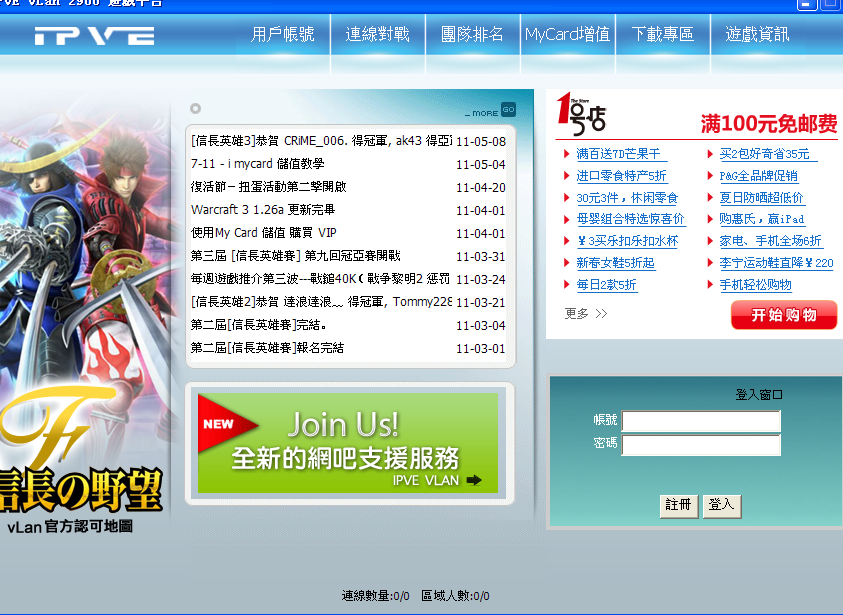Open the 进口零食特产5折 ad link
Image resolution: width=843 pixels, height=615 pixels.
point(621,176)
